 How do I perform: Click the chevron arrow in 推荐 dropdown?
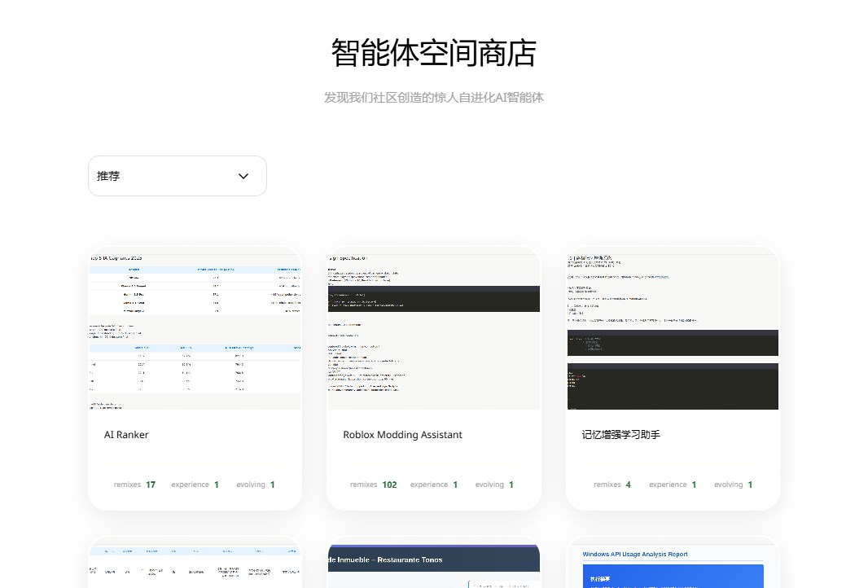243,176
